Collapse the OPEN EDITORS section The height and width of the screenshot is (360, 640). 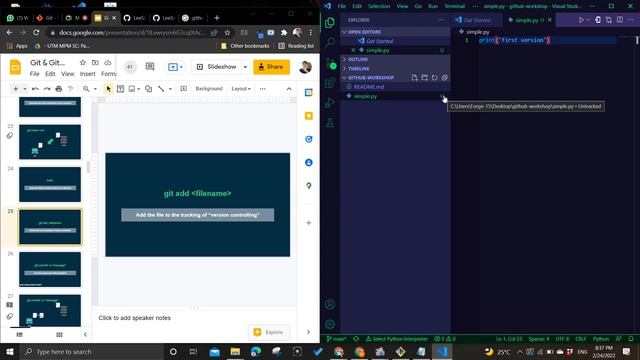(x=396, y=32)
